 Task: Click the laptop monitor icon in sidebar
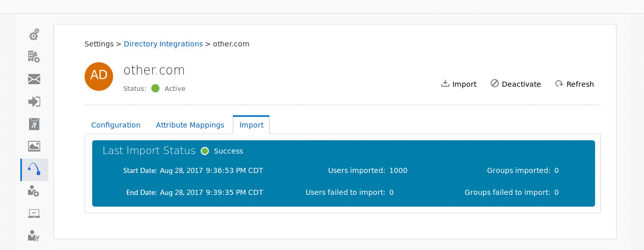34,213
